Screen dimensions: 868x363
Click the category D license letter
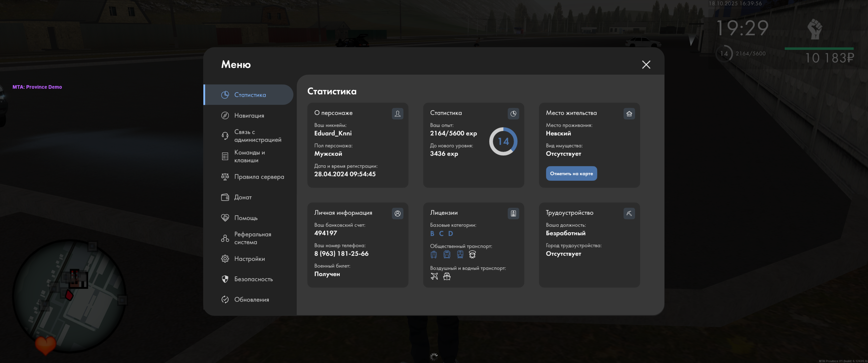[x=450, y=233]
